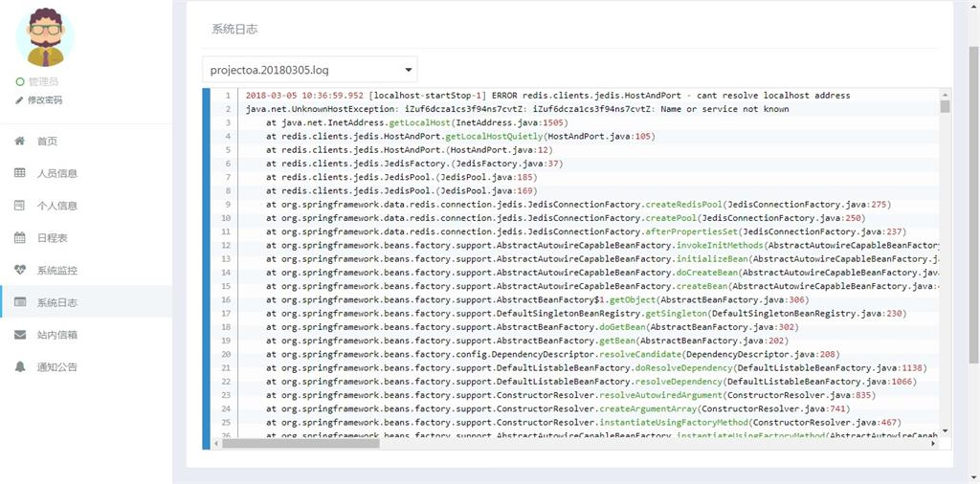Click the bell icon beside 通知公告
Image resolution: width=980 pixels, height=484 pixels.
click(20, 367)
